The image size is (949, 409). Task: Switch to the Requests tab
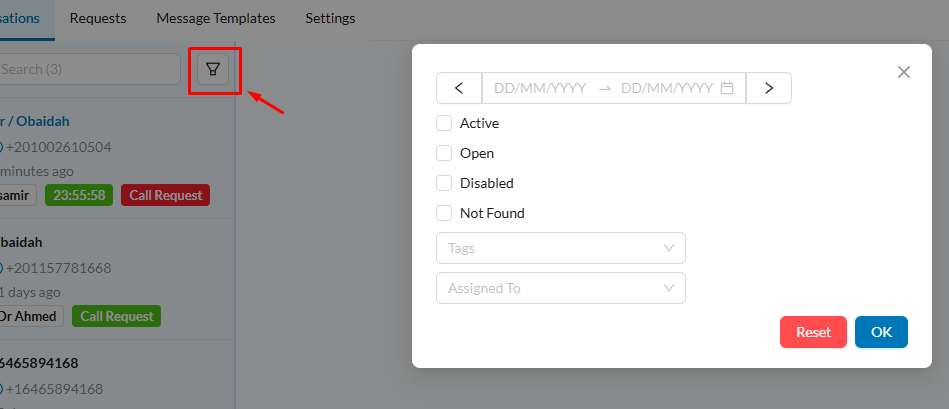(x=98, y=19)
